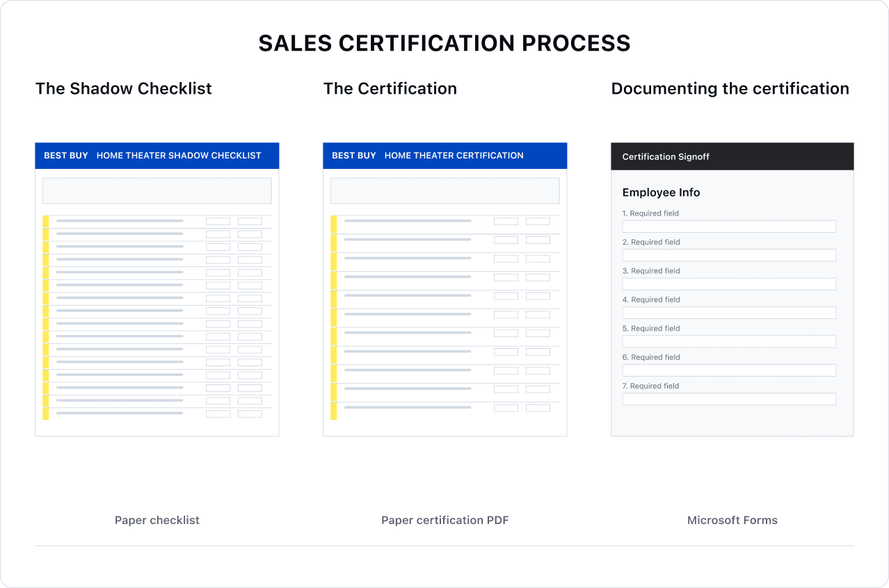Click the 4. Required field label
Screen dimensions: 889x588
point(650,300)
